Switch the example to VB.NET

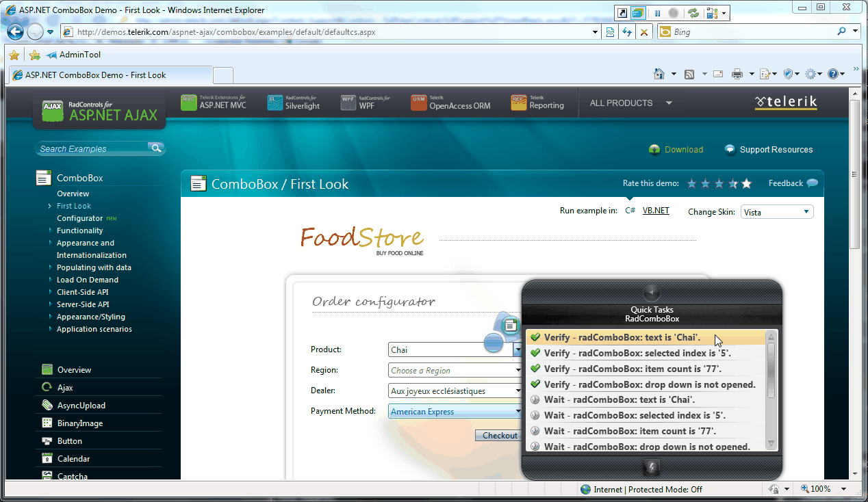(x=656, y=211)
